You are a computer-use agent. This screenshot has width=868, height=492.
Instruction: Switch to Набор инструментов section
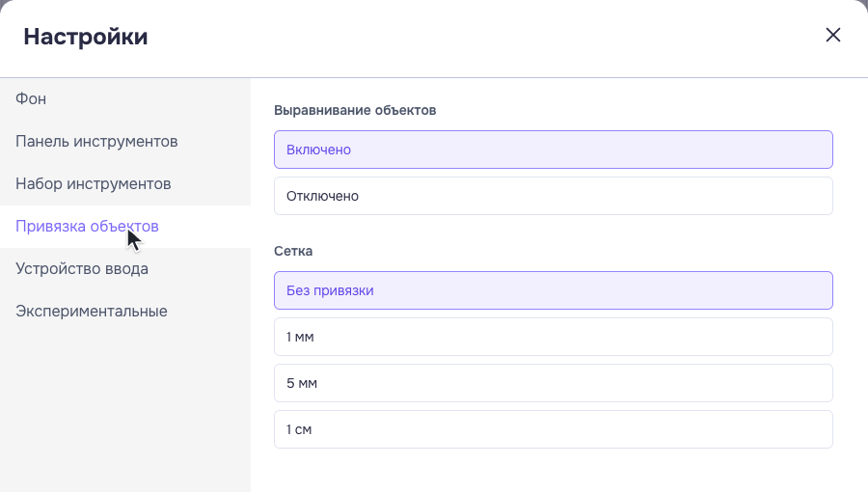point(125,183)
